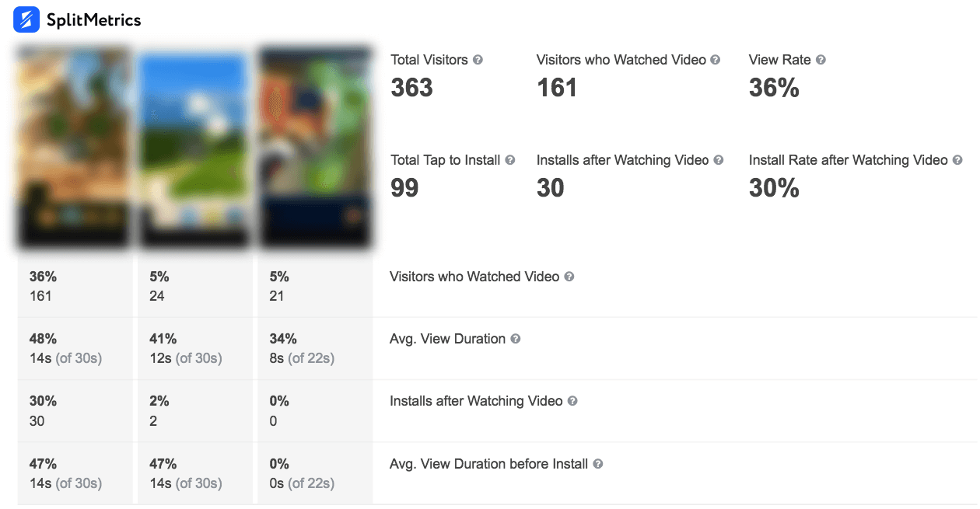Click the 363 Total Visitors value
This screenshot has width=980, height=509.
pyautogui.click(x=411, y=88)
